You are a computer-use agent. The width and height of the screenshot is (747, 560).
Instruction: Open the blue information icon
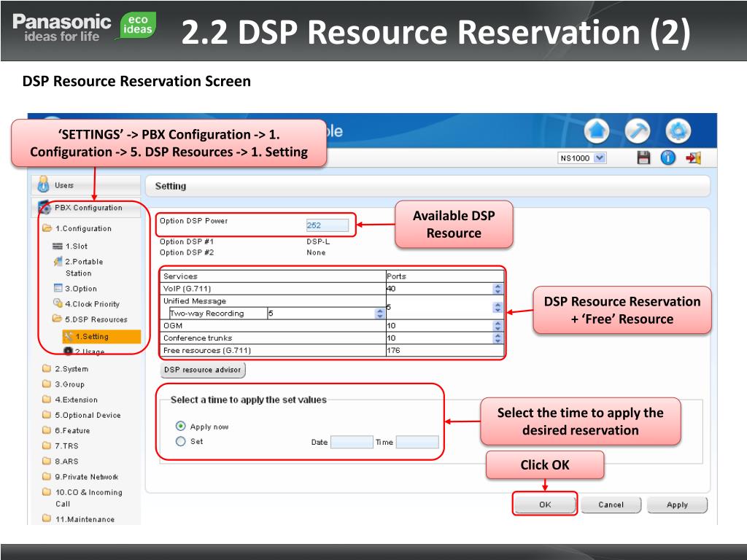point(668,157)
